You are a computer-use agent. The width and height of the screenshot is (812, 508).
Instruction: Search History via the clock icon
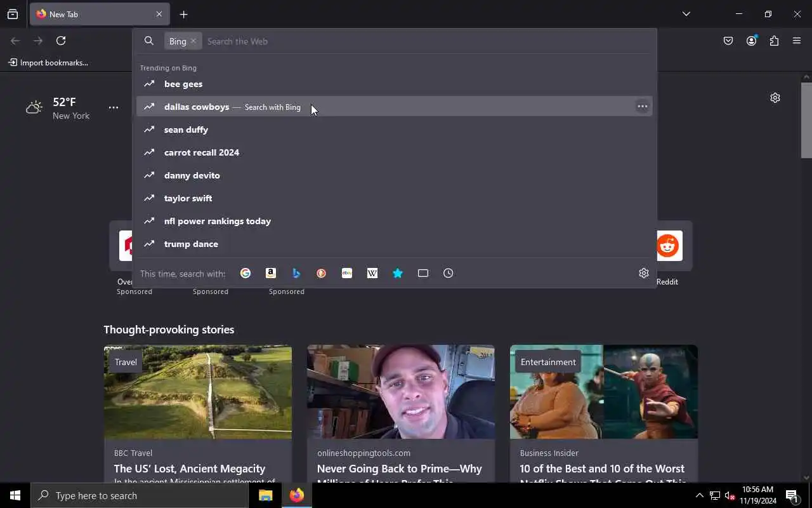(449, 273)
